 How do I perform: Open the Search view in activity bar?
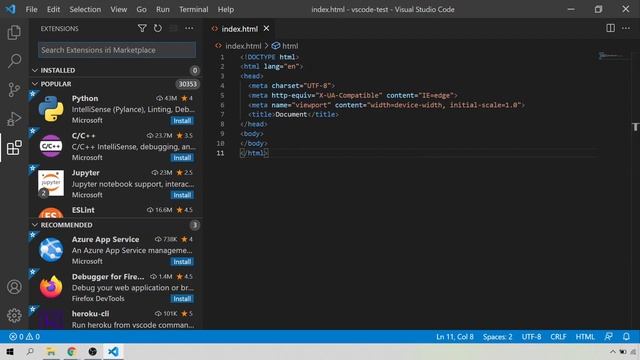click(14, 61)
